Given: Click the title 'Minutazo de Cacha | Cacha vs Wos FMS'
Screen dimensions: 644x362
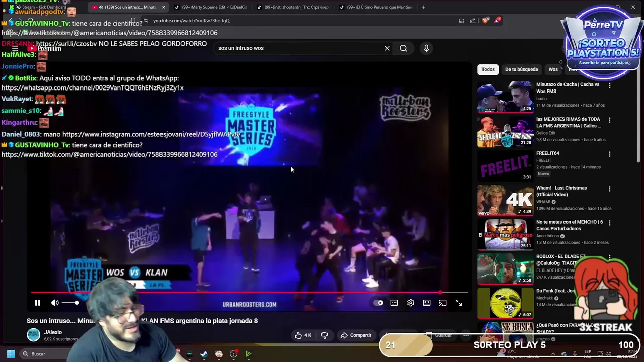Looking at the screenshot, I should [568, 88].
